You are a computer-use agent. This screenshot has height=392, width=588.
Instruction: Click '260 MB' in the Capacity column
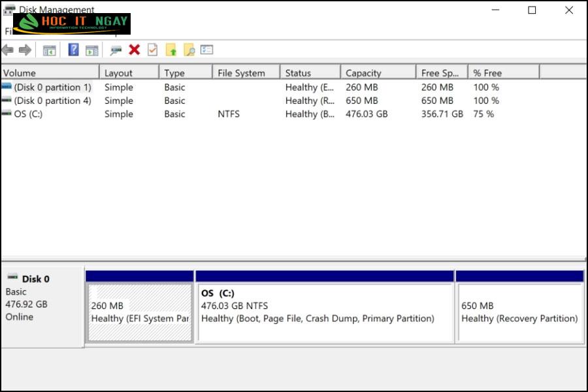(362, 88)
